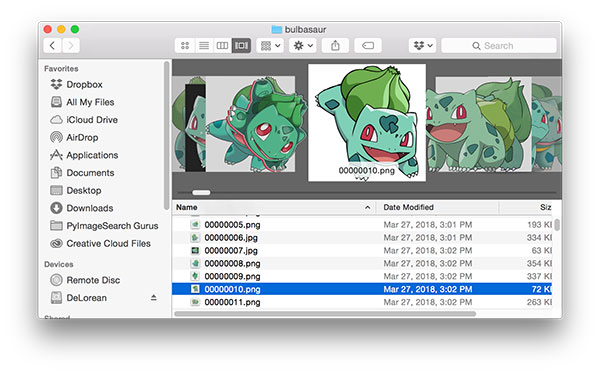Click the file icon of 00000007.jpg

[195, 251]
